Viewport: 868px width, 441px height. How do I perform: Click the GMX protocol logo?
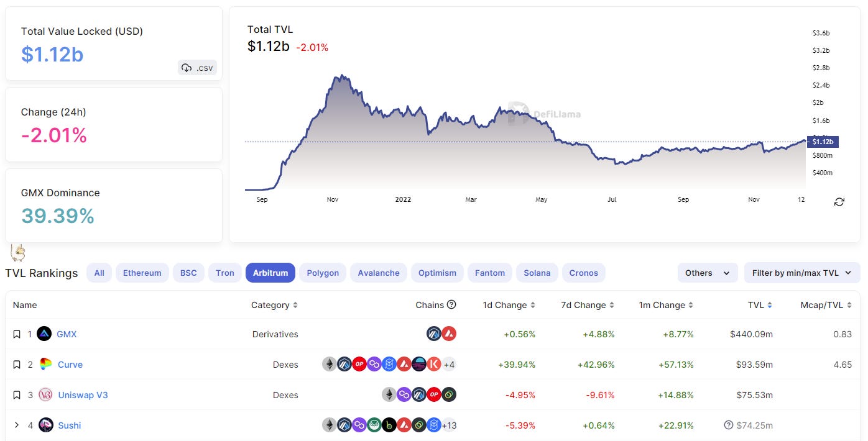[44, 334]
